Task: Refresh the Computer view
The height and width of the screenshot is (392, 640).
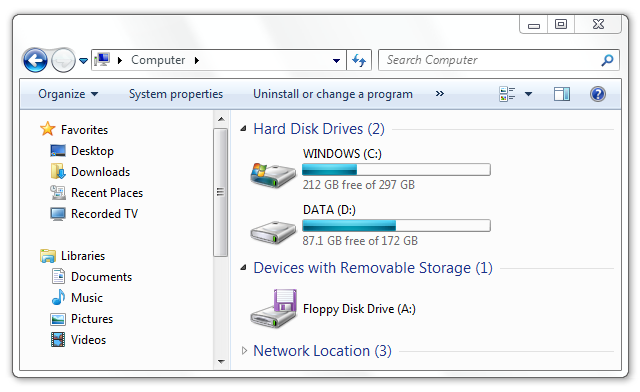Action: [x=359, y=60]
